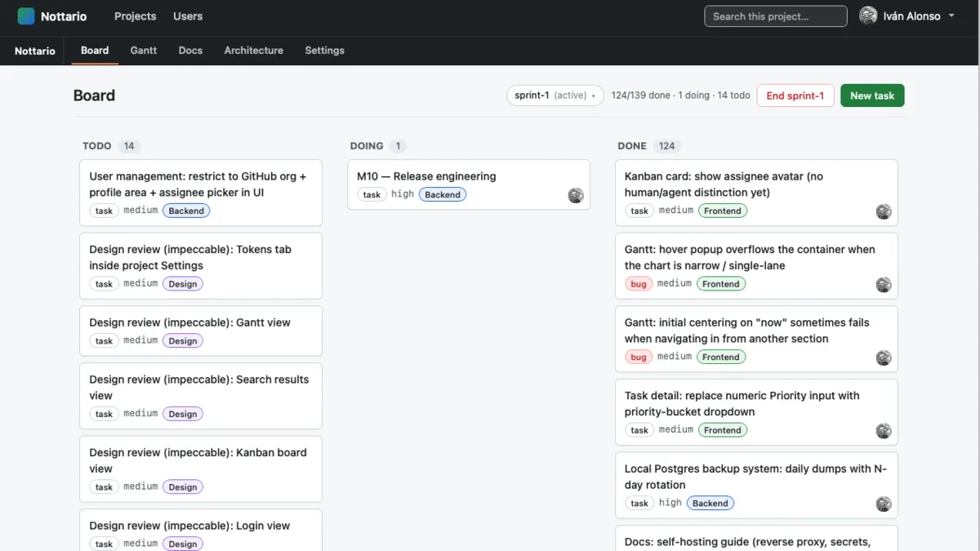
Task: Click Design label on Gantt view card
Action: pyautogui.click(x=183, y=341)
